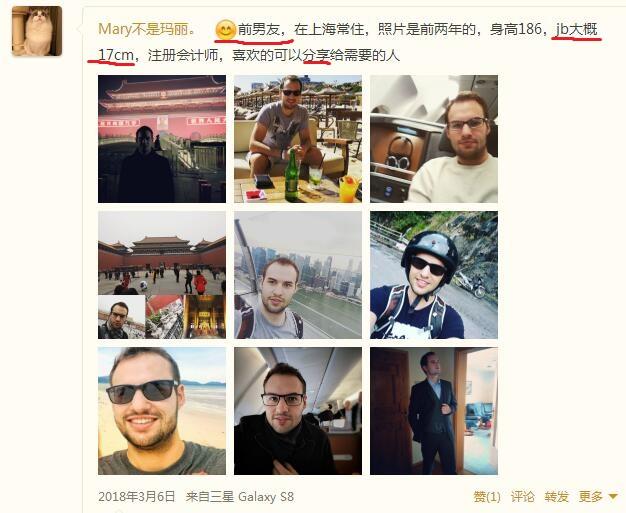Click the 评论 comment link

point(522,497)
